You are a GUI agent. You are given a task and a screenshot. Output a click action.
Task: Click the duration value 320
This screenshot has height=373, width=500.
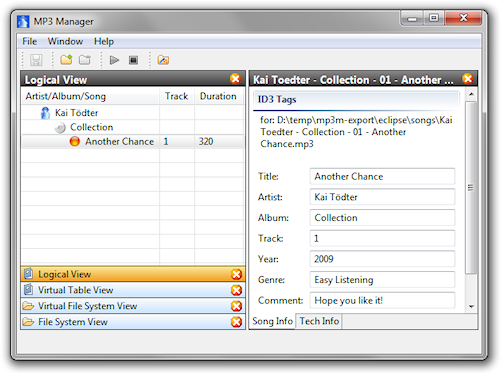[x=206, y=142]
